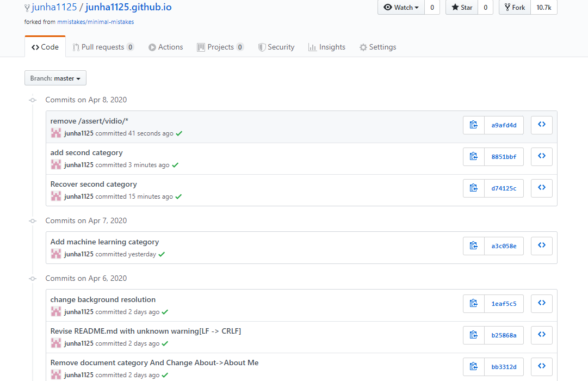Screen dimensions: 588x381
Task: Open the Settings tab
Action: click(377, 47)
